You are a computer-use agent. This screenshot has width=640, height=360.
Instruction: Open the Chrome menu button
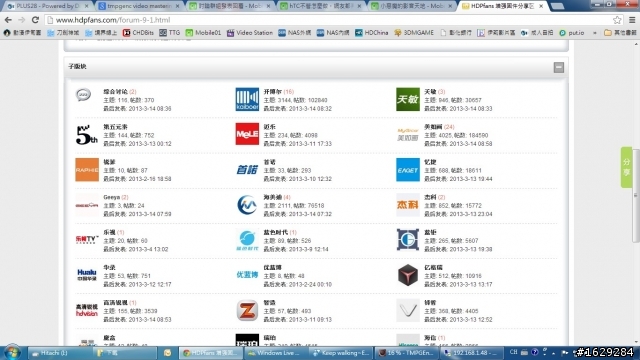coord(632,20)
